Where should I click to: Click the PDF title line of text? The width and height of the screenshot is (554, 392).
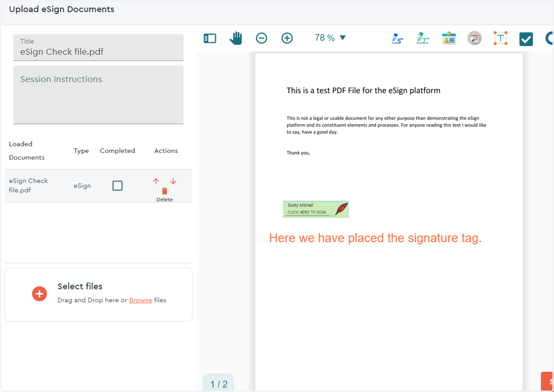(x=363, y=90)
